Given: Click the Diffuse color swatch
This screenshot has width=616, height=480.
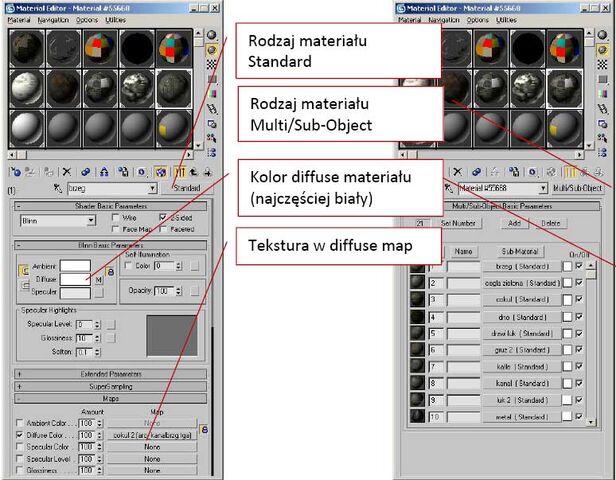Looking at the screenshot, I should coord(75,279).
